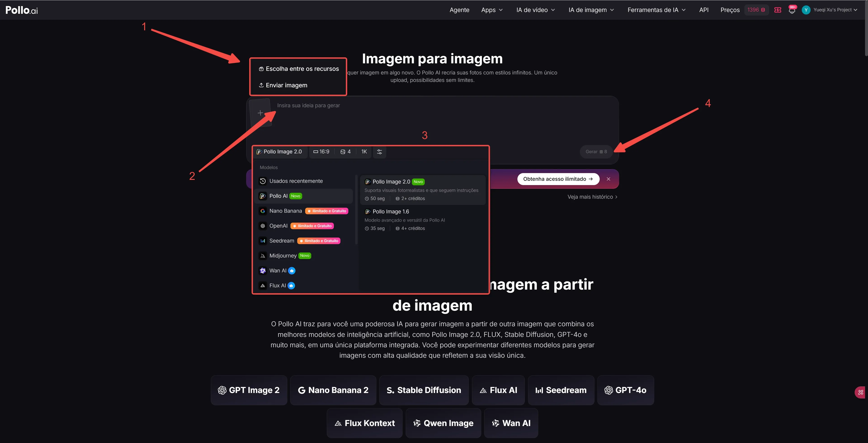Select the Nano Banana model category
Screen dimensions: 868x443
click(304, 211)
